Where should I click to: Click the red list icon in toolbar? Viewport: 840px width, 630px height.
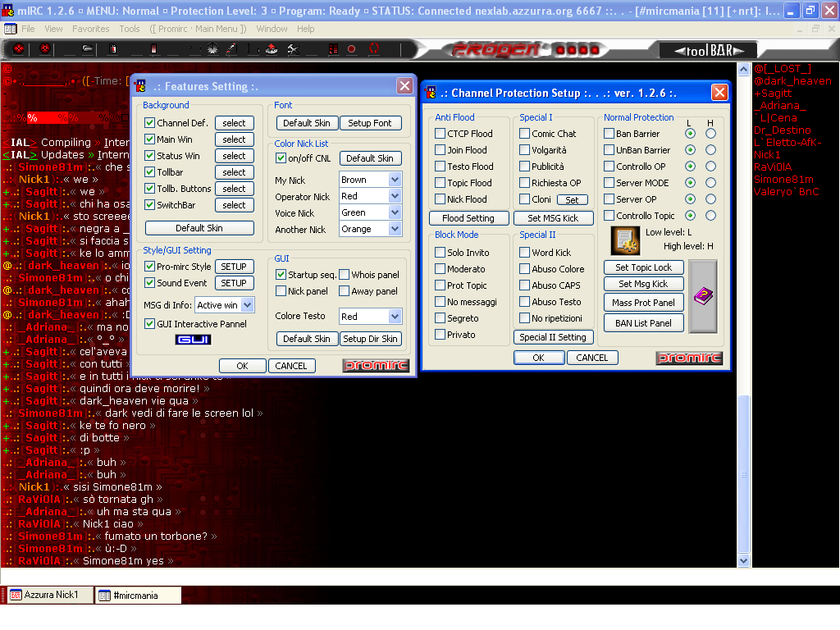[x=333, y=49]
